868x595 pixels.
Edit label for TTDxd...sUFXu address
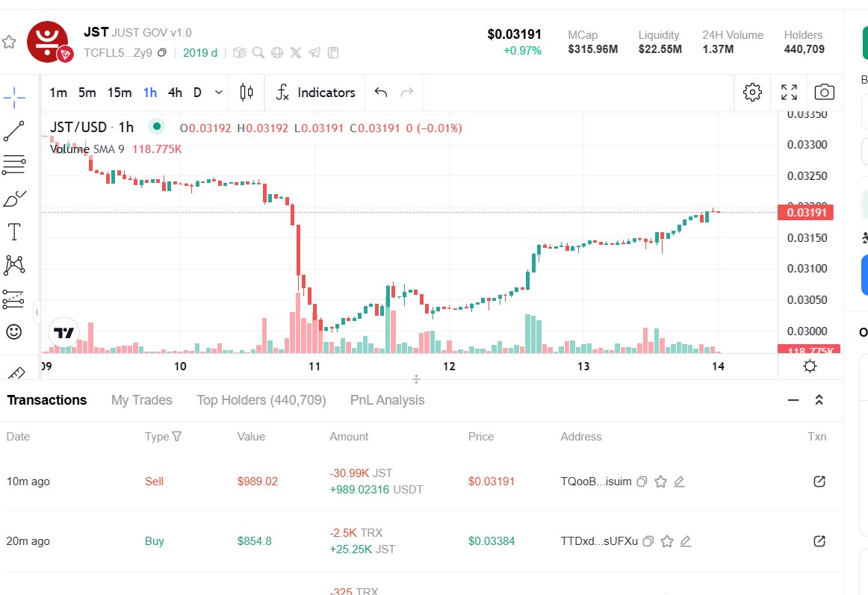click(685, 541)
